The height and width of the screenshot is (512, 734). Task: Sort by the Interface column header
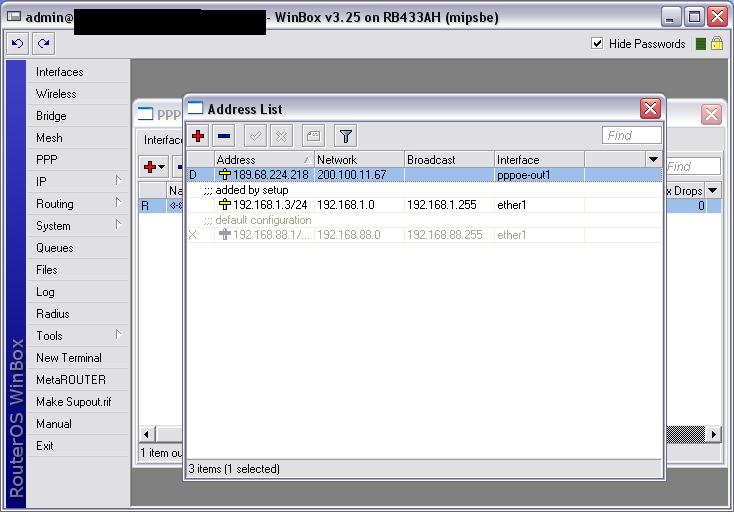pos(539,160)
